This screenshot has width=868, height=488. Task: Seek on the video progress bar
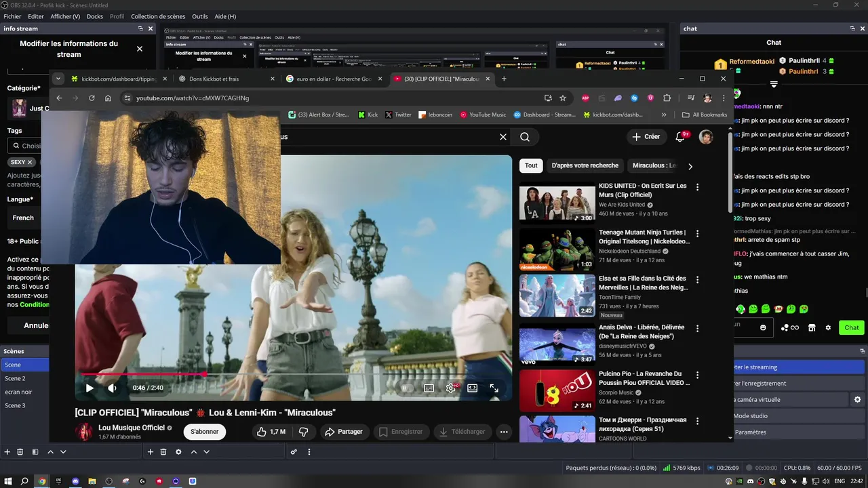pos(293,374)
